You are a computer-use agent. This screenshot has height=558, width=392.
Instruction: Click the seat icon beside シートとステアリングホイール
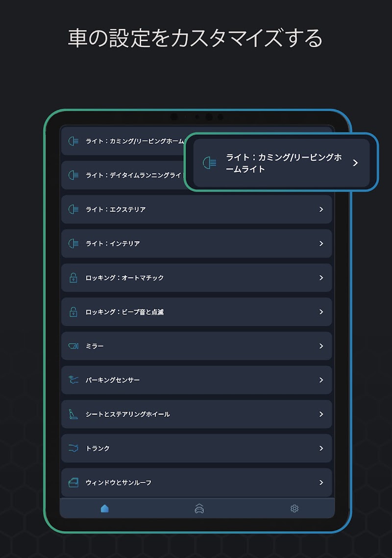pos(73,414)
